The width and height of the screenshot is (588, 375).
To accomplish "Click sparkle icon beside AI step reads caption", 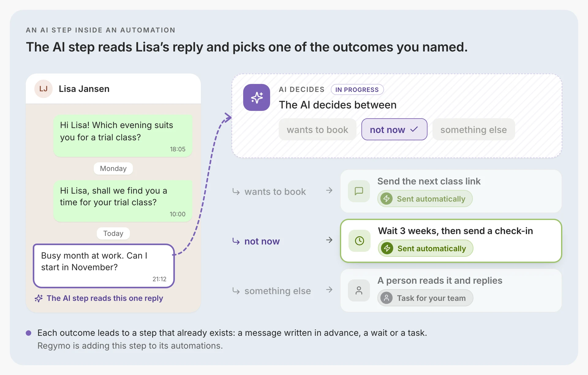I will (39, 298).
